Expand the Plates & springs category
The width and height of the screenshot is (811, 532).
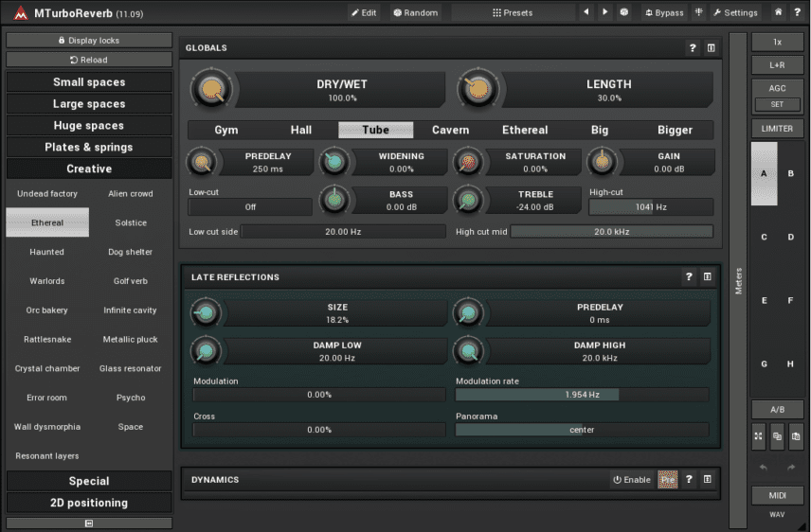coord(89,148)
